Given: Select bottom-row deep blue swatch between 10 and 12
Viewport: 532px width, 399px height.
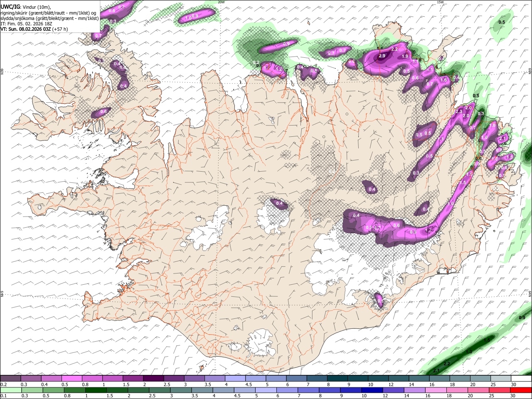Looking at the screenshot, I should tap(372, 390).
